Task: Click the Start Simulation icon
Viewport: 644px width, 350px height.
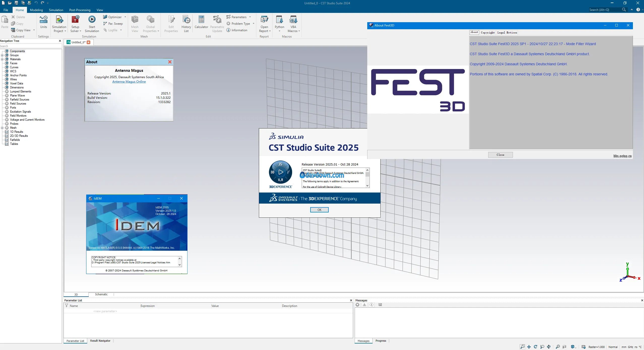Action: pos(92,20)
